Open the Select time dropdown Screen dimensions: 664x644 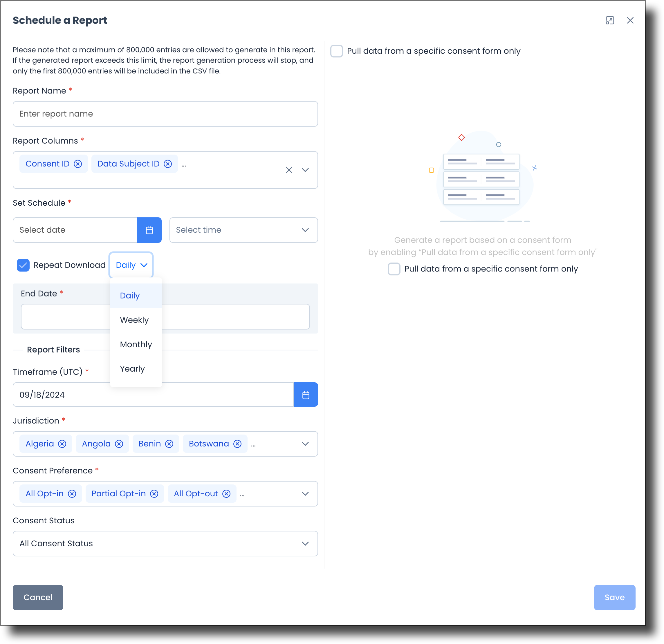coord(243,230)
